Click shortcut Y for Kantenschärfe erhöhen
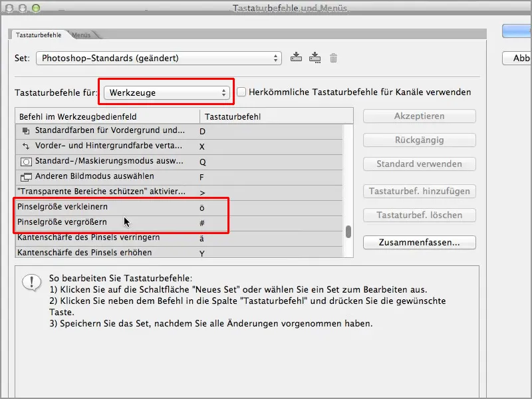 202,253
